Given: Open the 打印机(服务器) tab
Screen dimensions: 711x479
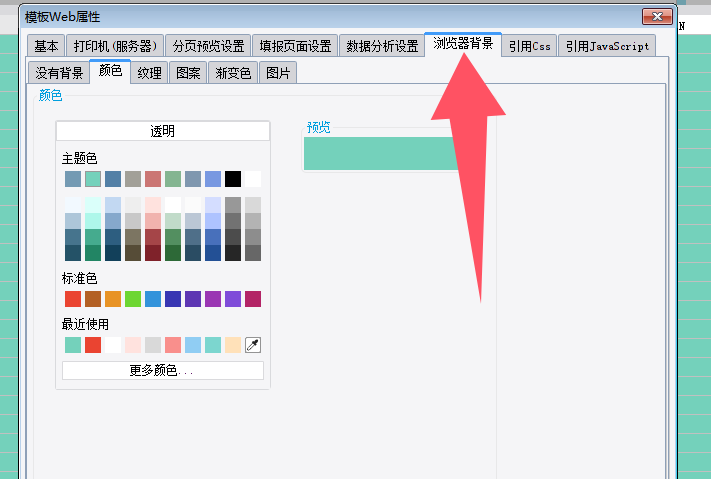Looking at the screenshot, I should tap(115, 46).
